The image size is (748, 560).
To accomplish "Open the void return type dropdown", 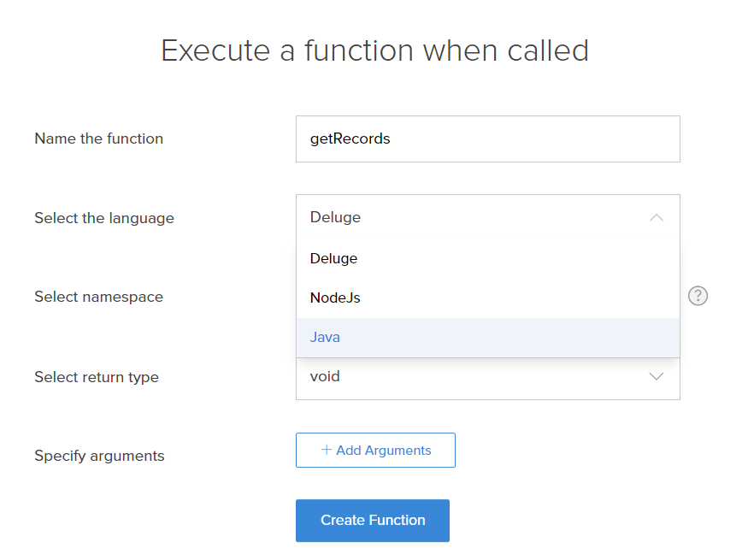I will click(x=488, y=377).
